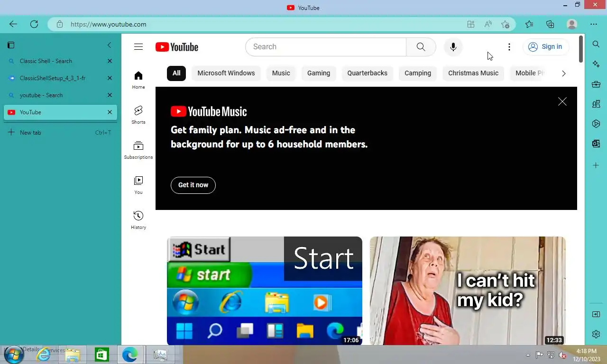Open the Windows Start orb on the taskbar
Screen dimensions: 607x364
pyautogui.click(x=13, y=355)
